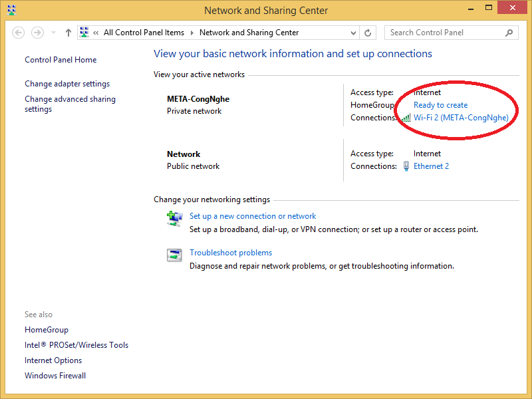Screen dimensions: 532x399
Task: Open the recent locations dropdown arrow
Action: 53,33
